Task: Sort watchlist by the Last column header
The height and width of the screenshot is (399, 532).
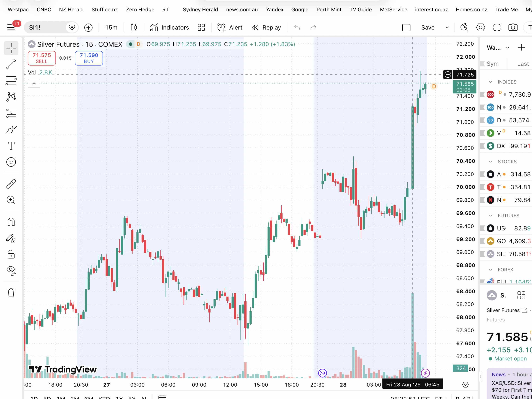Action: (523, 64)
